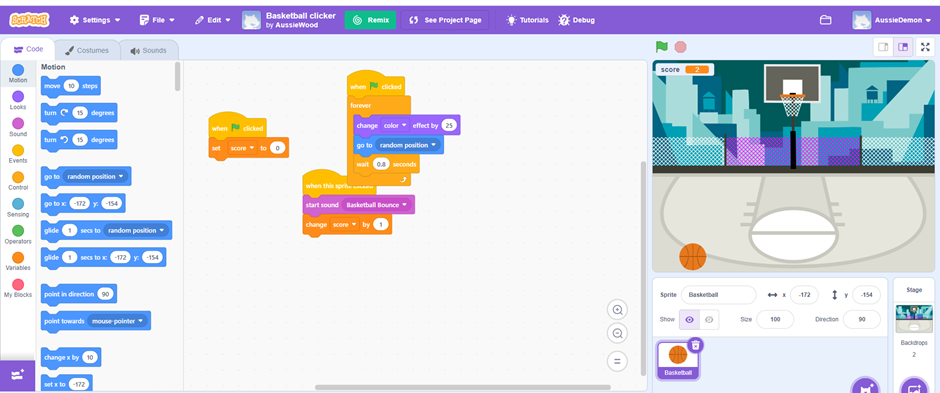Click the sprite y position field
This screenshot has width=940, height=393.
coord(866,295)
